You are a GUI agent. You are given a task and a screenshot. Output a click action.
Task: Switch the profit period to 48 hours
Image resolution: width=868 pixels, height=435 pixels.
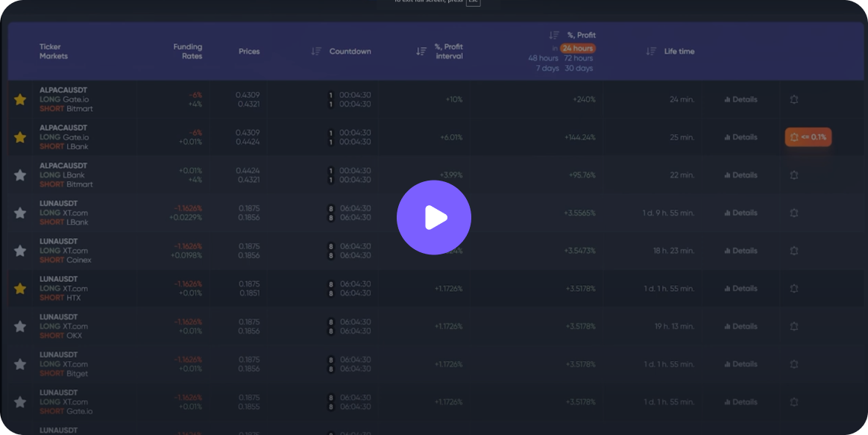tap(543, 58)
